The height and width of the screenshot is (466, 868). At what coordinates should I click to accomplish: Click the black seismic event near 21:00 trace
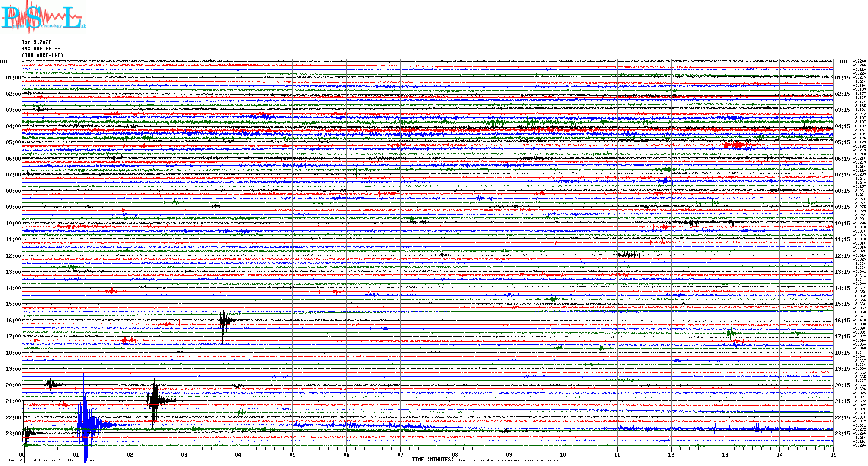click(154, 400)
